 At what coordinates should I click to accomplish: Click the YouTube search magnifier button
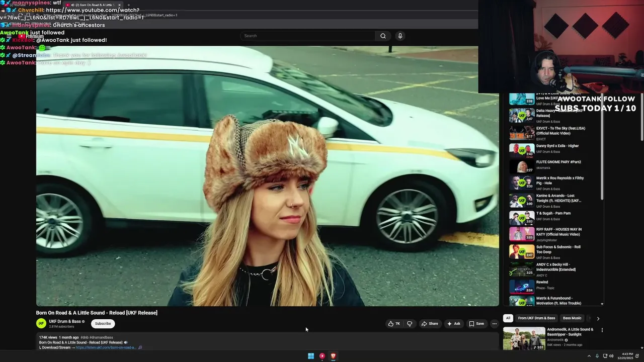pyautogui.click(x=383, y=36)
